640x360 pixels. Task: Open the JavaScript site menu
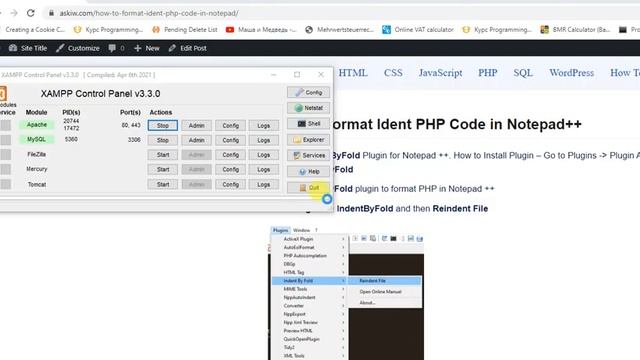point(440,73)
